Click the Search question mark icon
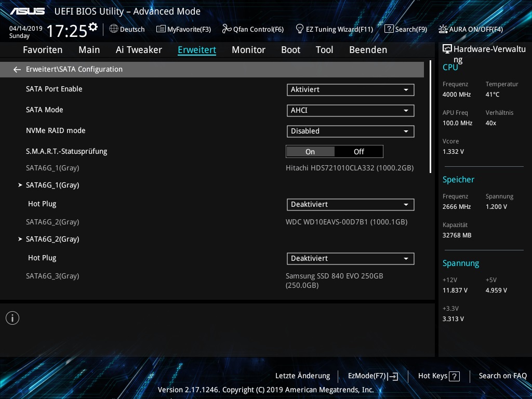This screenshot has width=532, height=399. (389, 29)
